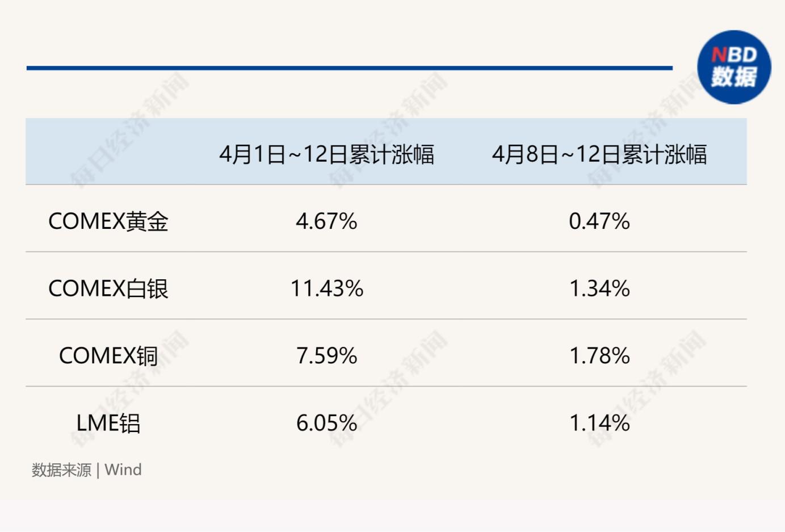
Task: Click the empty top-left header cell
Action: (108, 152)
